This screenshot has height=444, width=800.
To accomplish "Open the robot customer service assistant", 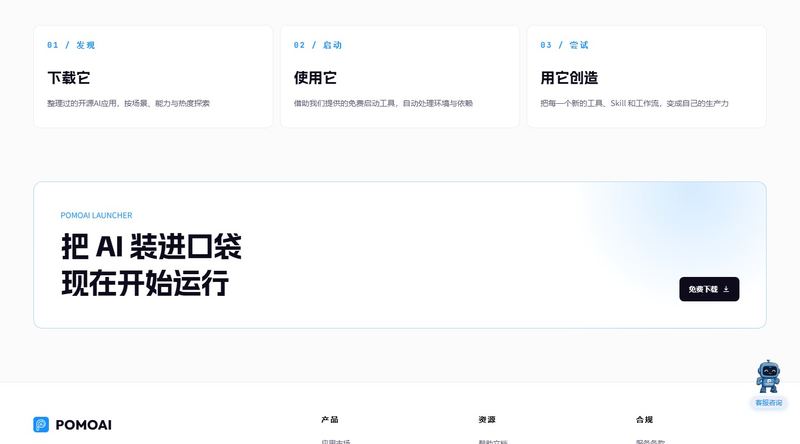I will [x=768, y=377].
